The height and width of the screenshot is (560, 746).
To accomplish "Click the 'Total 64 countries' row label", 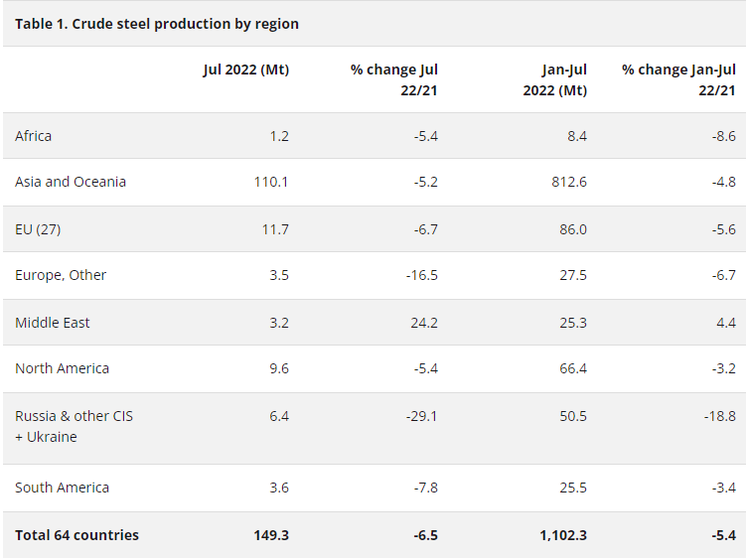I will click(76, 535).
